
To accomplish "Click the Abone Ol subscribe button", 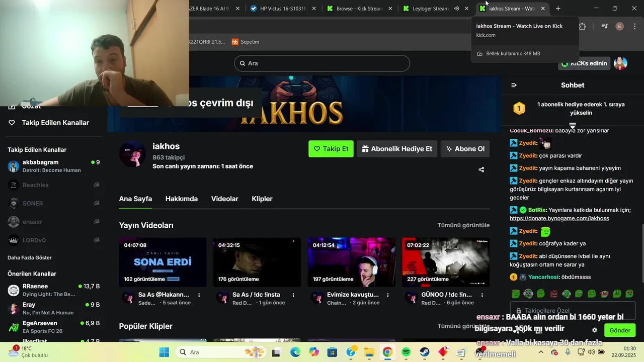I will pos(465,149).
